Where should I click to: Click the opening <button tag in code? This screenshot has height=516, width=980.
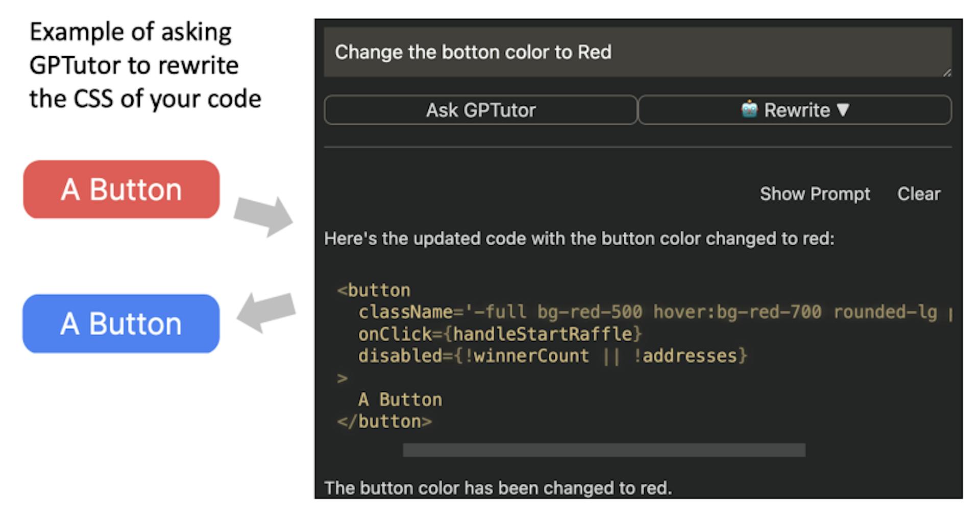[x=374, y=290]
